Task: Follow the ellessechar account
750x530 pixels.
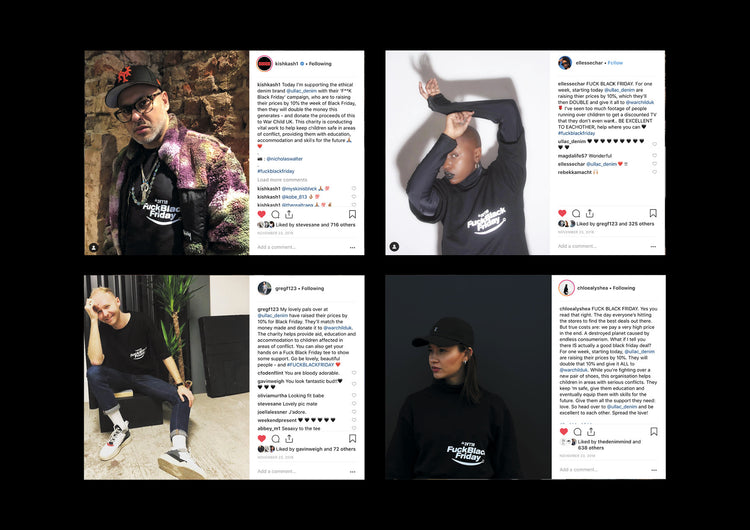Action: point(615,63)
